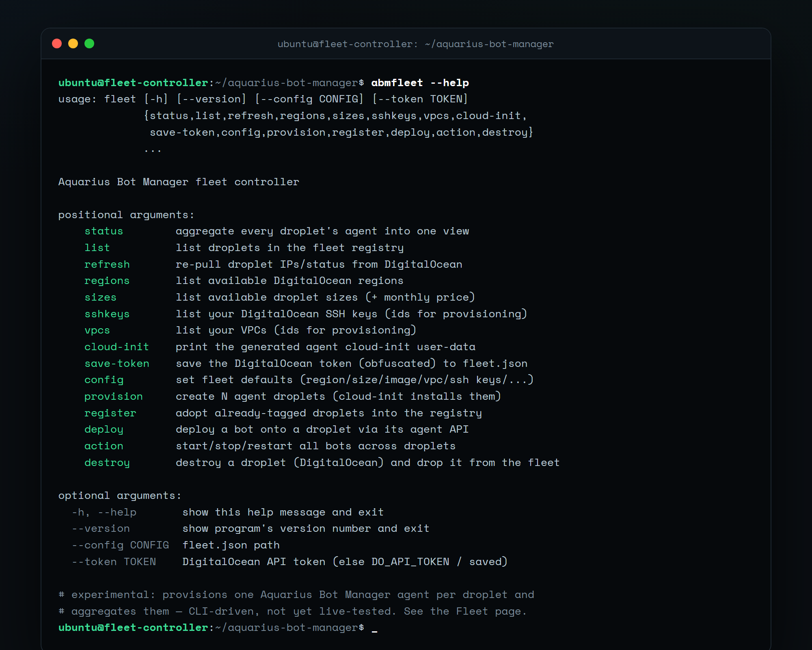Click the 'vpcs' positional argument
812x650 pixels.
(x=97, y=330)
